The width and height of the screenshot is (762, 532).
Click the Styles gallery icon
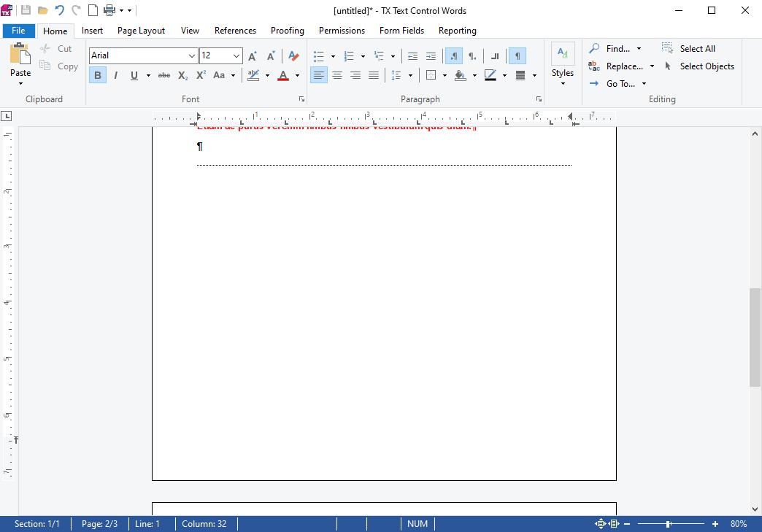pos(563,54)
